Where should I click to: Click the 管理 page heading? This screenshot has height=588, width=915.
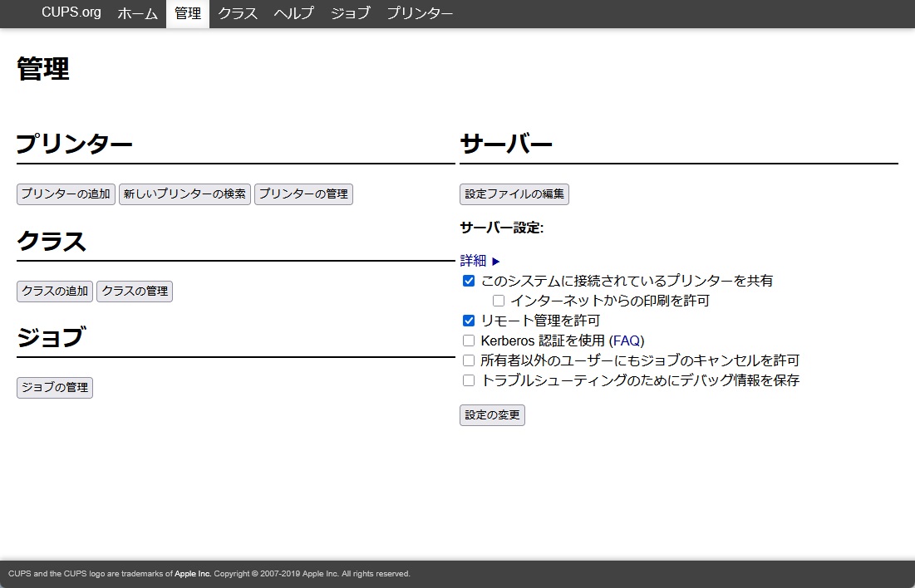(43, 69)
